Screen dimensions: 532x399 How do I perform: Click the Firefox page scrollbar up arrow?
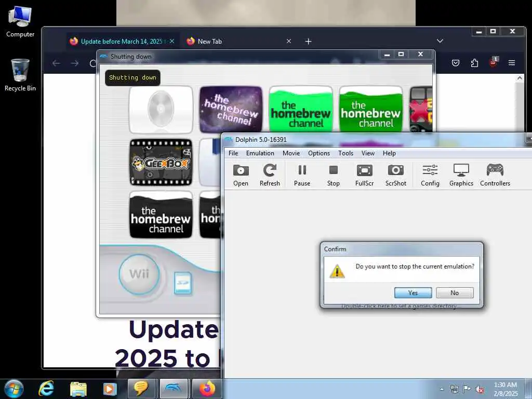point(520,78)
